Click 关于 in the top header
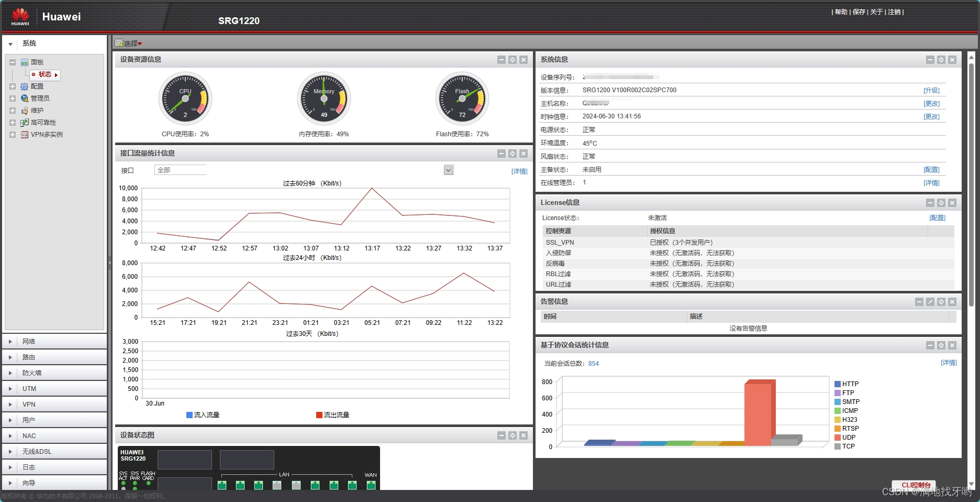Viewport: 980px width, 502px height. coord(876,12)
